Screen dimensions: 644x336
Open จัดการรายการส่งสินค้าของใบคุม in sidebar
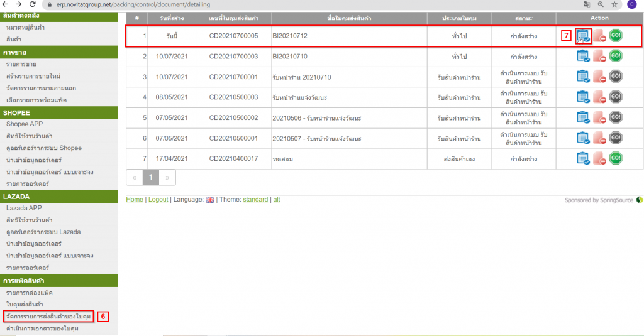click(x=48, y=316)
